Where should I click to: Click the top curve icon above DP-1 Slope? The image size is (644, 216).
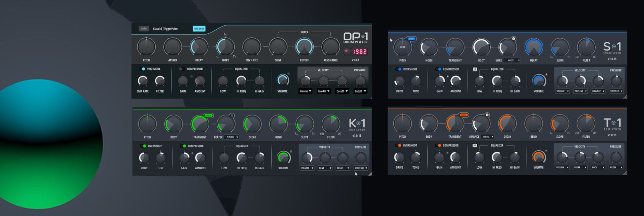point(225,34)
